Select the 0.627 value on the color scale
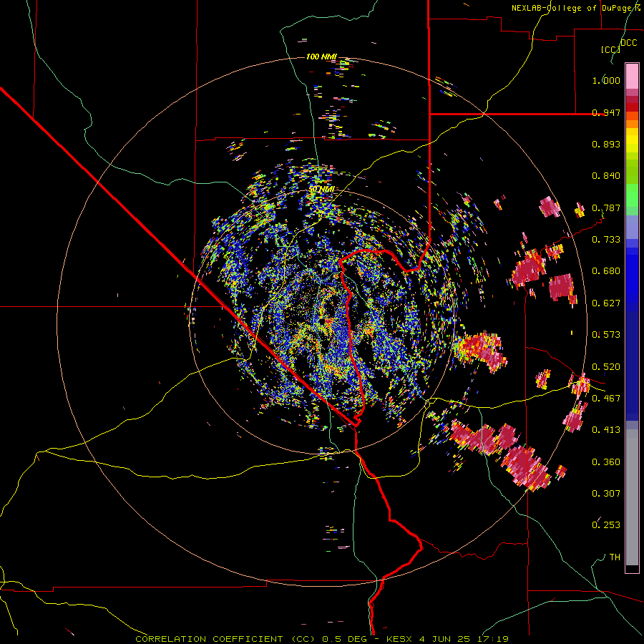Image resolution: width=644 pixels, height=644 pixels. [606, 303]
